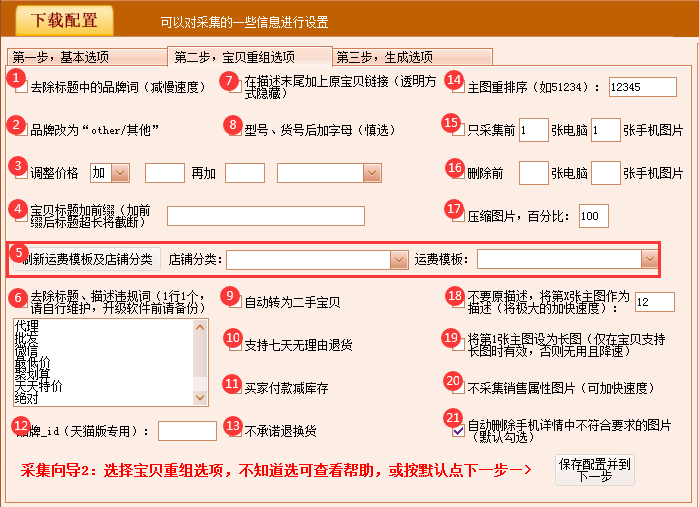Screen dimensions: 699x507
Task: Tick 将第1张主图设为长图 checkbox
Action: click(x=458, y=345)
